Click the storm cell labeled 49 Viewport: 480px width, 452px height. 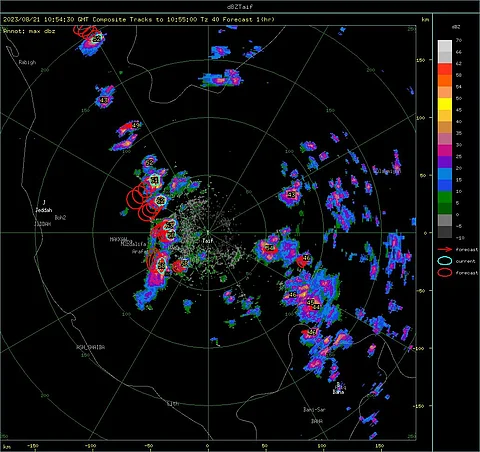coord(136,125)
